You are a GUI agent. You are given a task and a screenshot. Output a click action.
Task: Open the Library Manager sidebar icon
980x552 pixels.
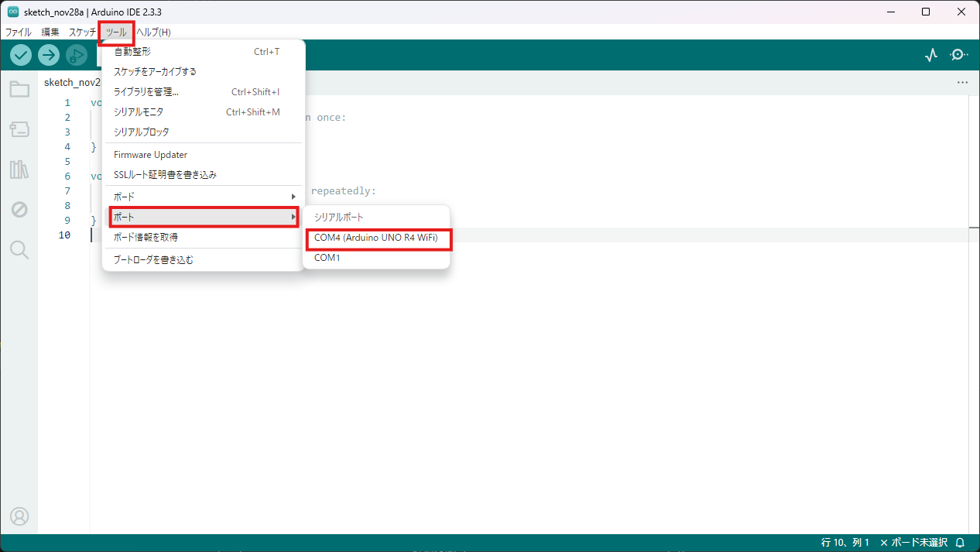(19, 170)
